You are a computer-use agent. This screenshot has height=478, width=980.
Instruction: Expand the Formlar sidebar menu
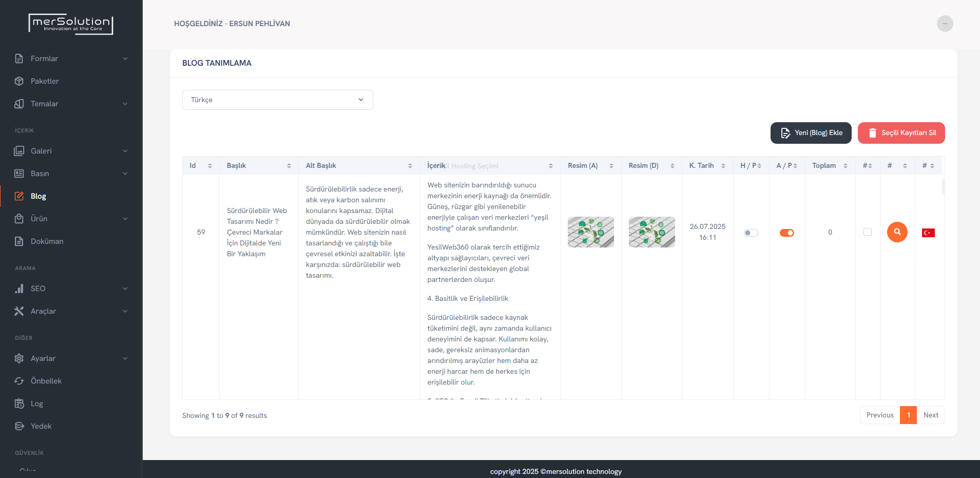71,59
